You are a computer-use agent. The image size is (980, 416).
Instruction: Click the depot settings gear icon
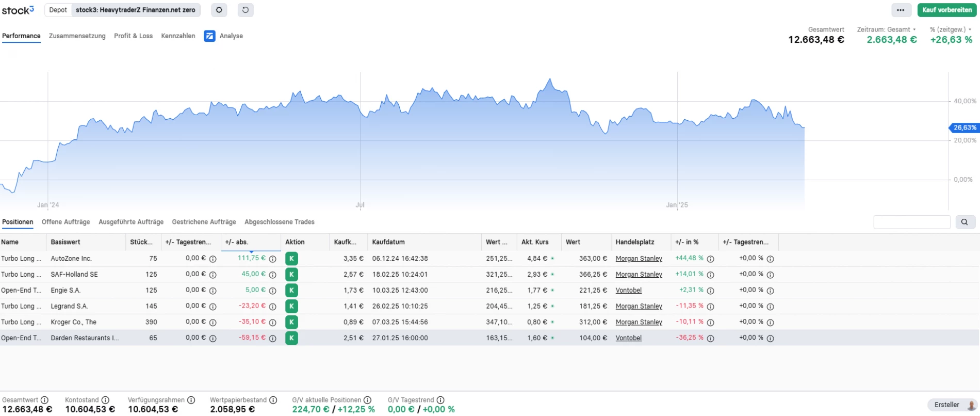tap(219, 10)
